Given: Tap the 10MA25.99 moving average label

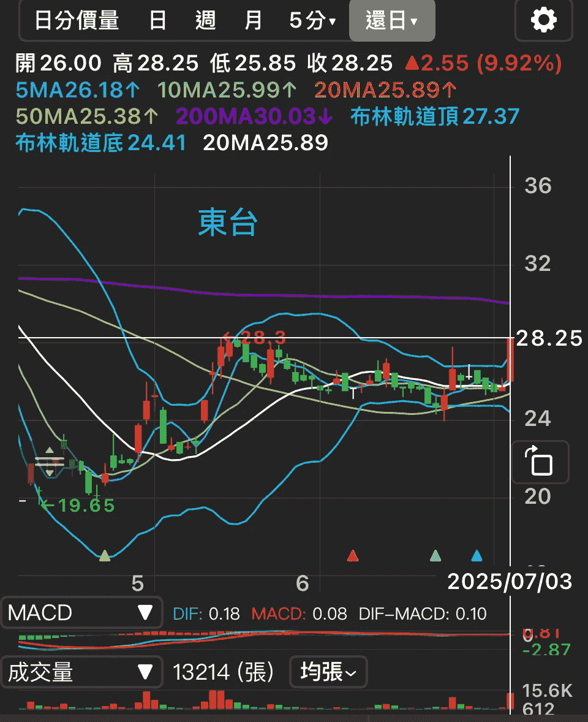Looking at the screenshot, I should pos(227,89).
